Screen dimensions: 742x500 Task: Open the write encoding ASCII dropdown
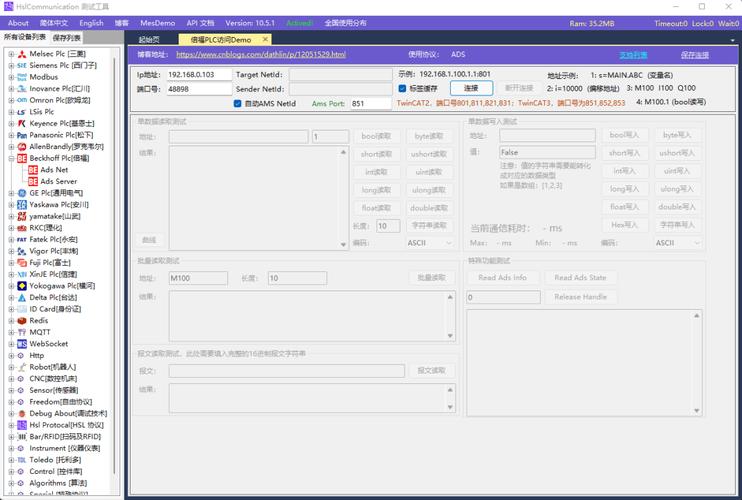point(678,243)
